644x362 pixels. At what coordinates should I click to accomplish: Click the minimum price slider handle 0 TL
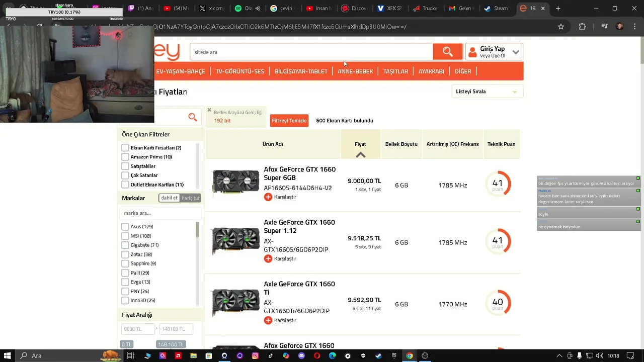point(126,344)
